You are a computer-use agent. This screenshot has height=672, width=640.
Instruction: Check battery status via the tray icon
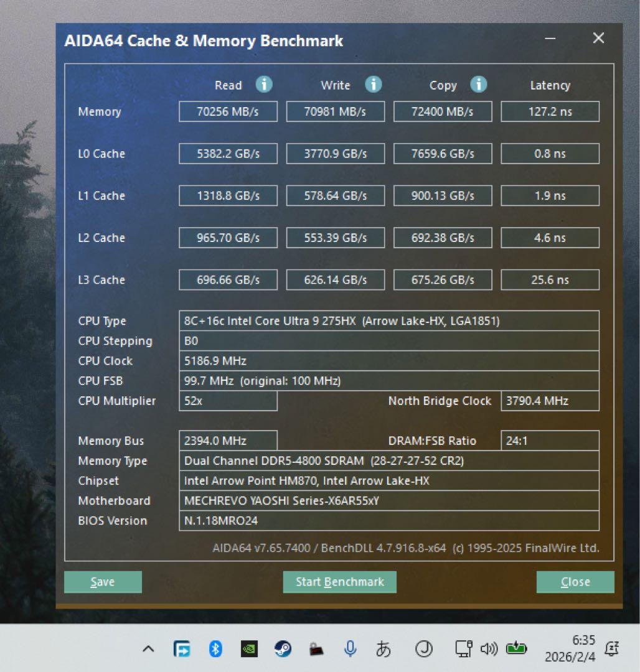pos(515,648)
